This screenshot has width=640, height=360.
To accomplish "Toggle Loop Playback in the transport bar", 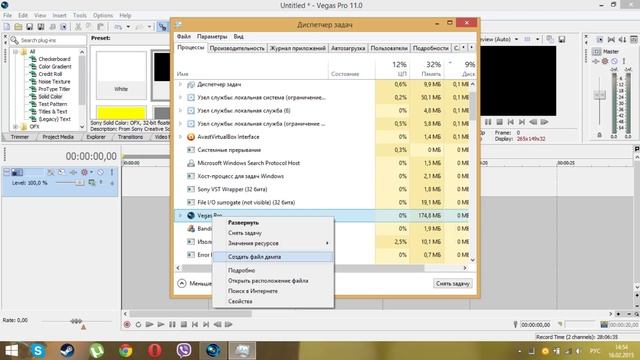I will pyautogui.click(x=138, y=324).
